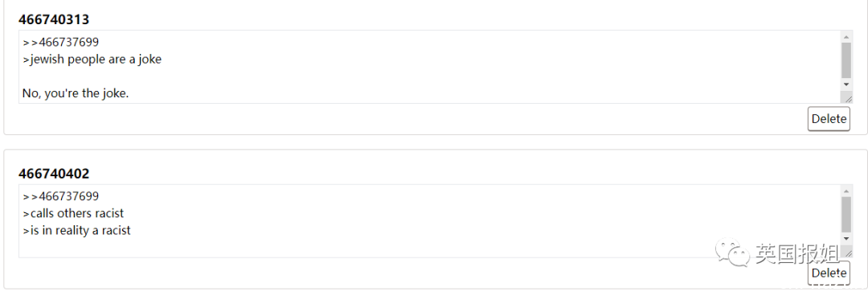Click '>>466737699' in the second text box
Image resolution: width=868 pixels, height=292 pixels.
click(x=61, y=196)
